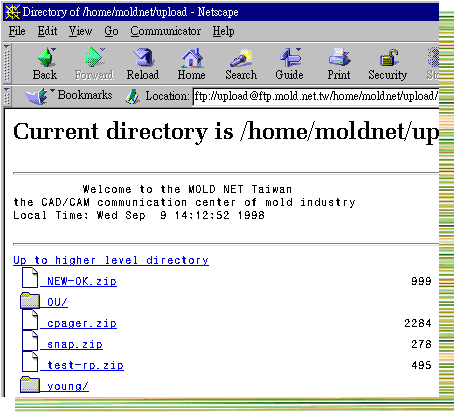Open the File menu
This screenshot has height=412, width=454.
tap(17, 31)
